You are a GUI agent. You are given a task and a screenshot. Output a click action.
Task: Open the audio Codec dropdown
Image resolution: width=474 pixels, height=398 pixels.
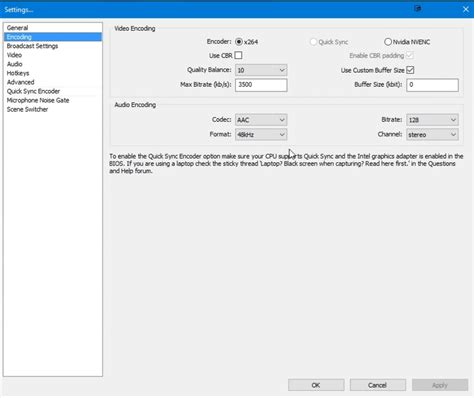pyautogui.click(x=261, y=120)
